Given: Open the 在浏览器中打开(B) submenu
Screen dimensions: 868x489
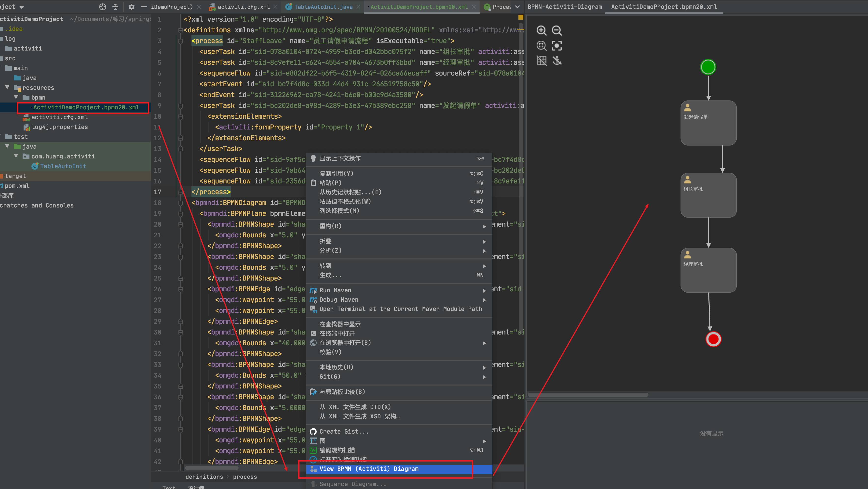Looking at the screenshot, I should (399, 343).
